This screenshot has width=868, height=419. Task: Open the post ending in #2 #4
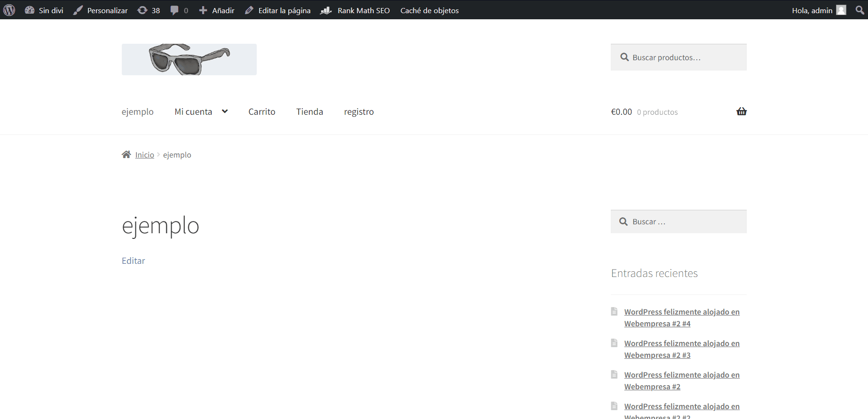[681, 318]
